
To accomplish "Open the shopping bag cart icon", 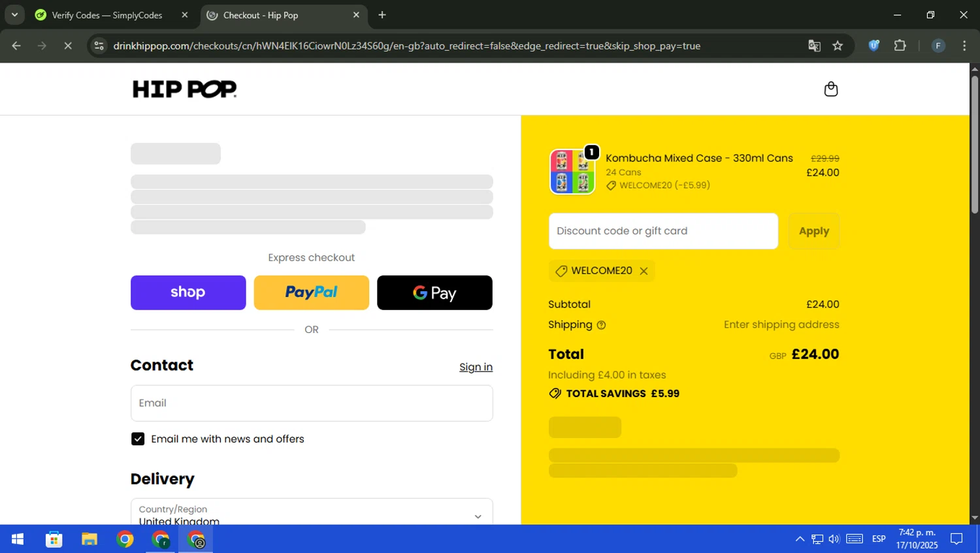I will [831, 89].
